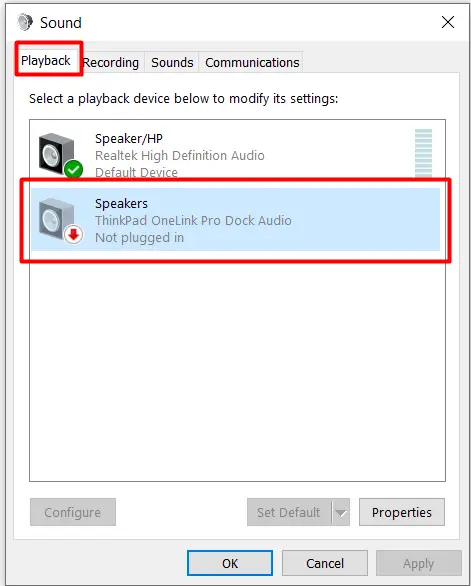Close the Sound dialog window
The image size is (471, 586).
pyautogui.click(x=448, y=22)
